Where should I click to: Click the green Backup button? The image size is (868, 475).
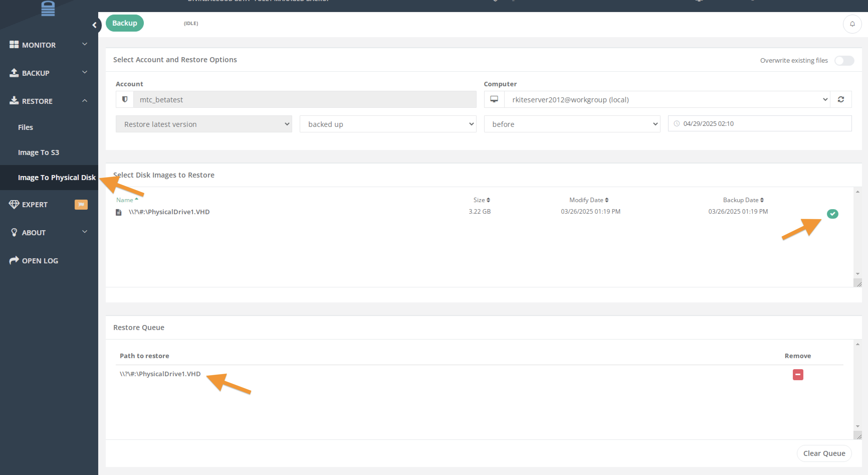[125, 23]
